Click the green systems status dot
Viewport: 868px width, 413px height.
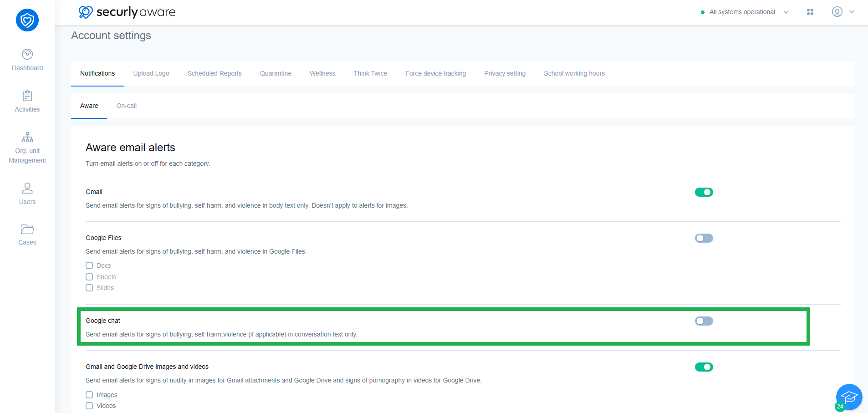(x=703, y=12)
